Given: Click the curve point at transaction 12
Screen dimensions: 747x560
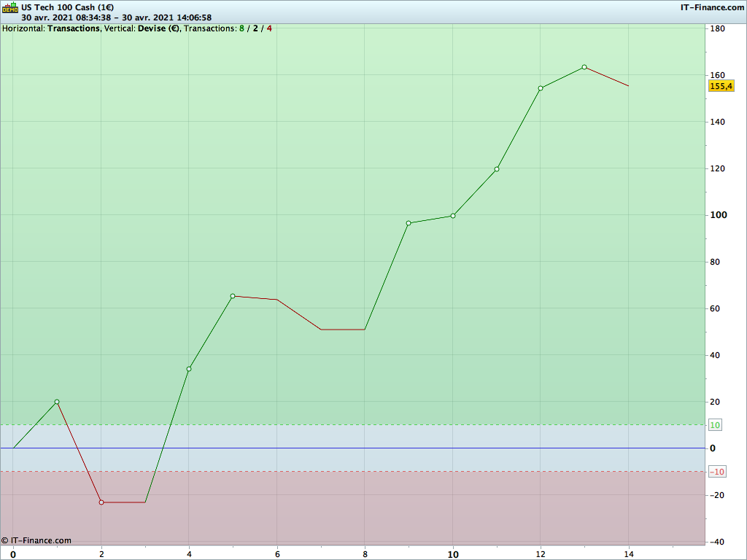Looking at the screenshot, I should [x=541, y=88].
